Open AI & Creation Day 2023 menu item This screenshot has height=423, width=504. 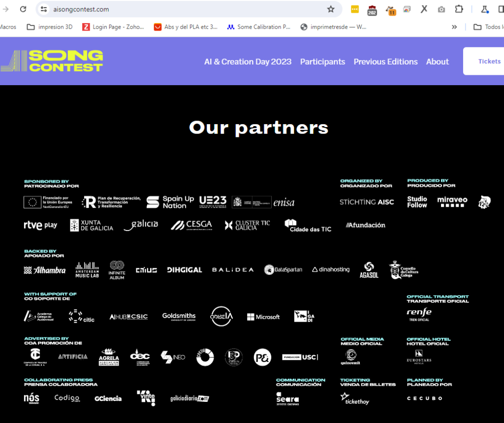[x=248, y=62]
